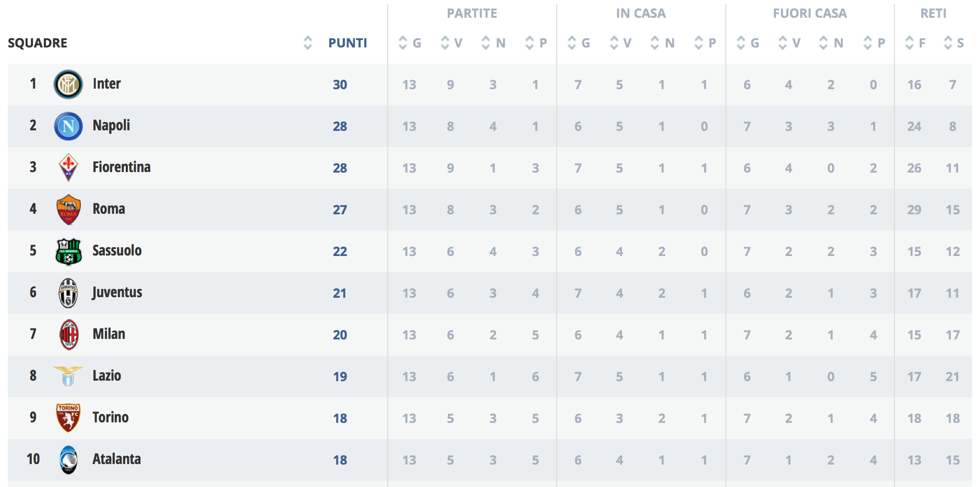Sort by Partite G column arrows
Screen dimensions: 980x487
pyautogui.click(x=402, y=43)
